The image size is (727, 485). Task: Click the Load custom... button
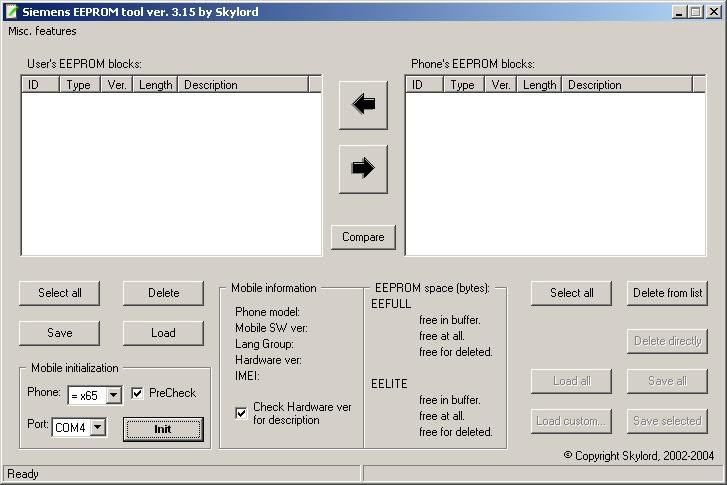tap(571, 421)
